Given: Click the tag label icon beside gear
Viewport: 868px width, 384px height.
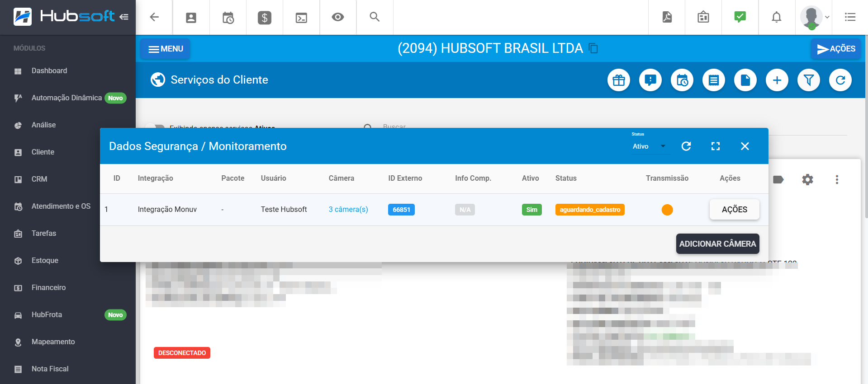Looking at the screenshot, I should [x=778, y=180].
